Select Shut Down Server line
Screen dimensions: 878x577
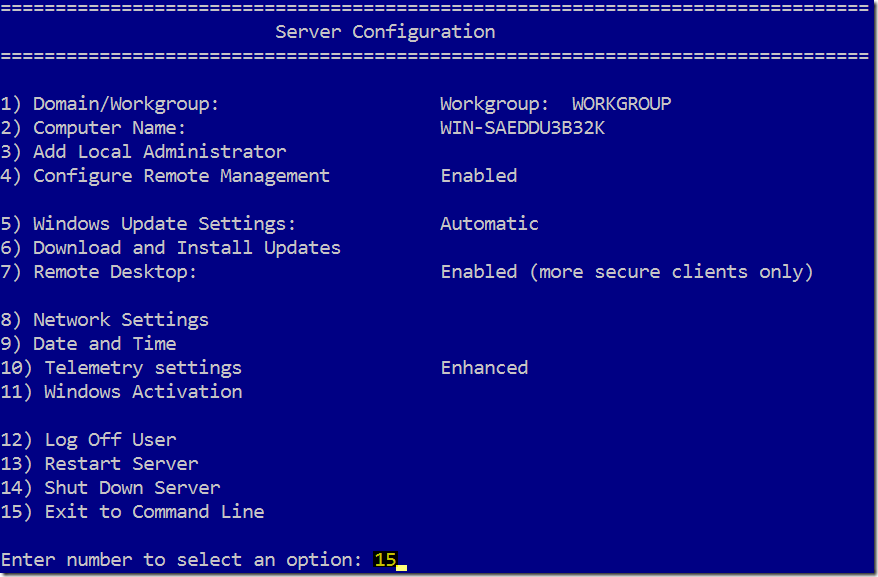(110, 488)
